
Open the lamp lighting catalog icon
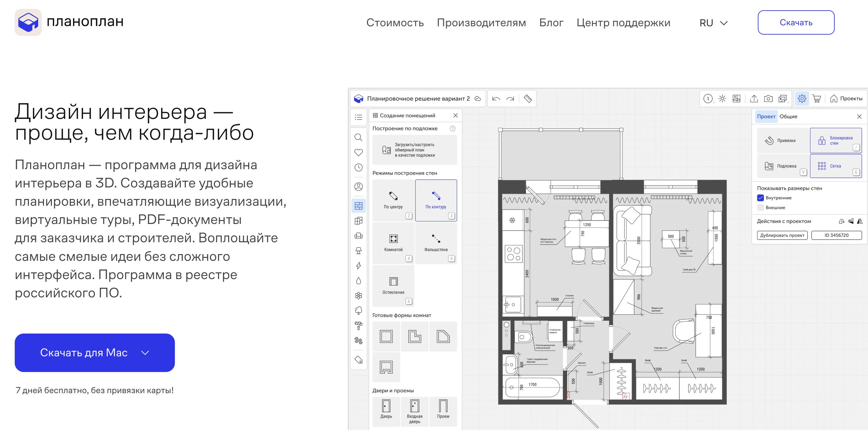[358, 250]
